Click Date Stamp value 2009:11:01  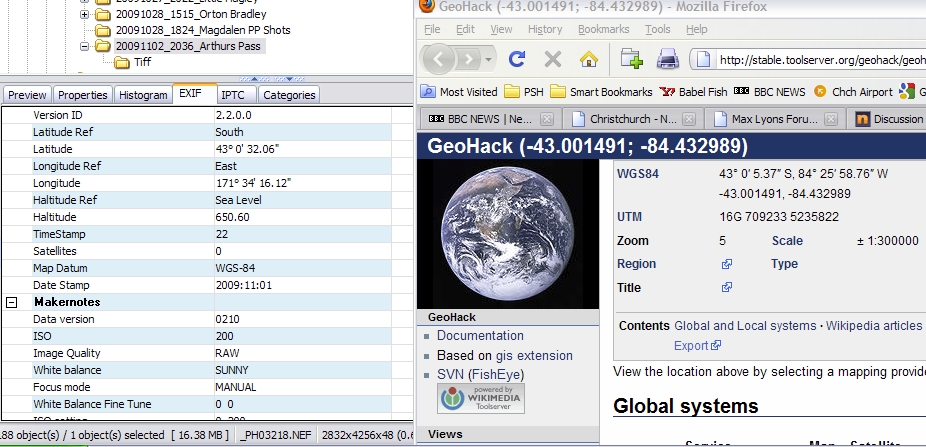click(x=243, y=285)
